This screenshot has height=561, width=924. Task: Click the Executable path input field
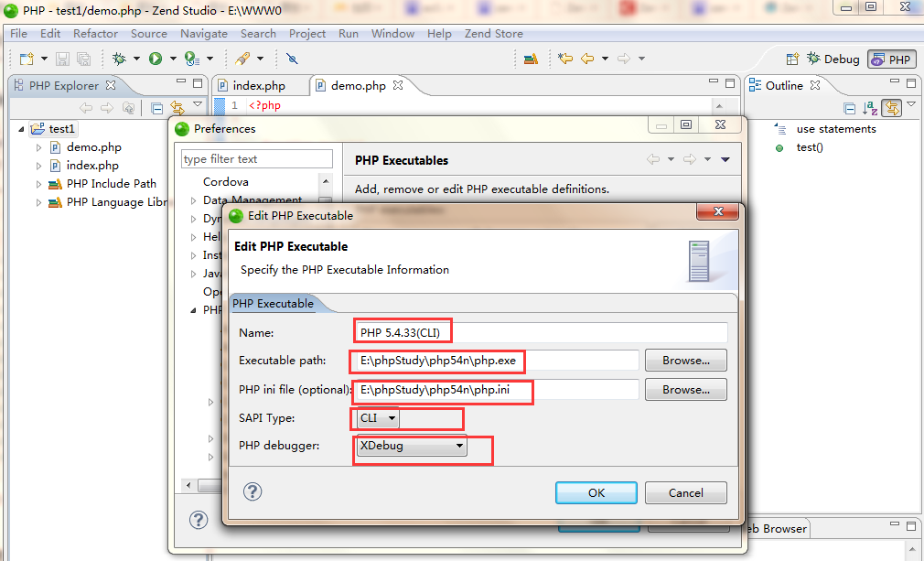click(x=497, y=360)
